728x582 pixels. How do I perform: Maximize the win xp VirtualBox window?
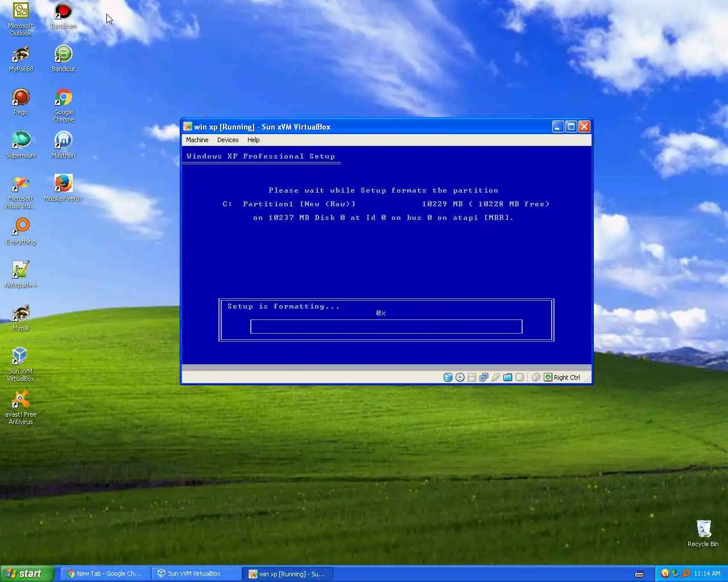point(571,127)
